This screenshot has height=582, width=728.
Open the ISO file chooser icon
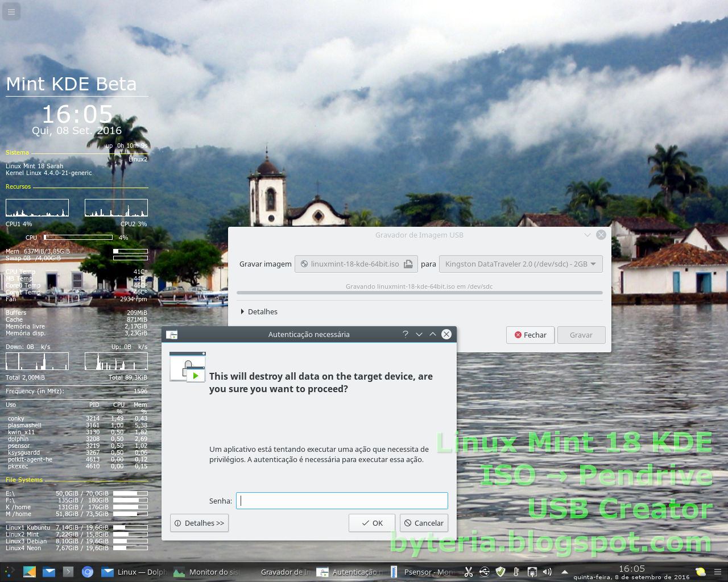pos(408,264)
